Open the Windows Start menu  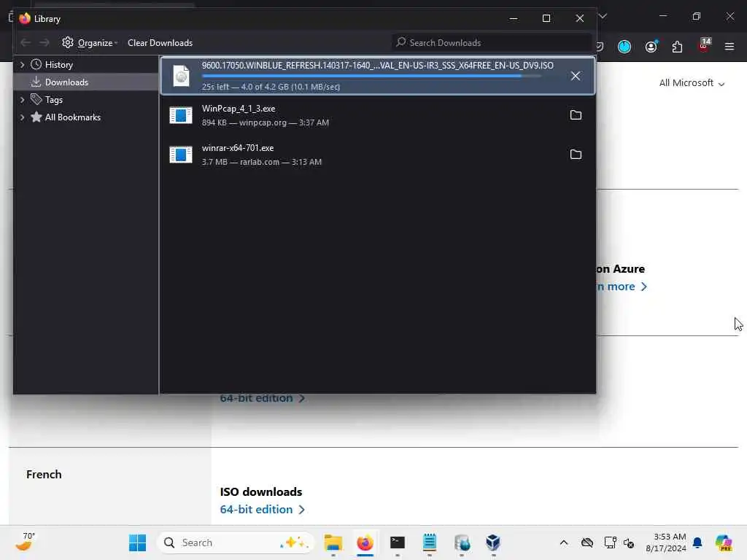138,542
